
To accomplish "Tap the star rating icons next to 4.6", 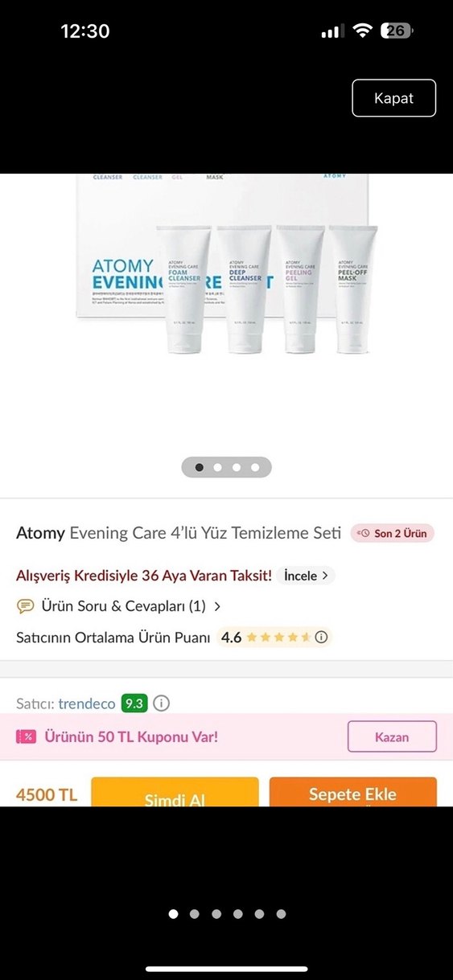I will tap(278, 638).
